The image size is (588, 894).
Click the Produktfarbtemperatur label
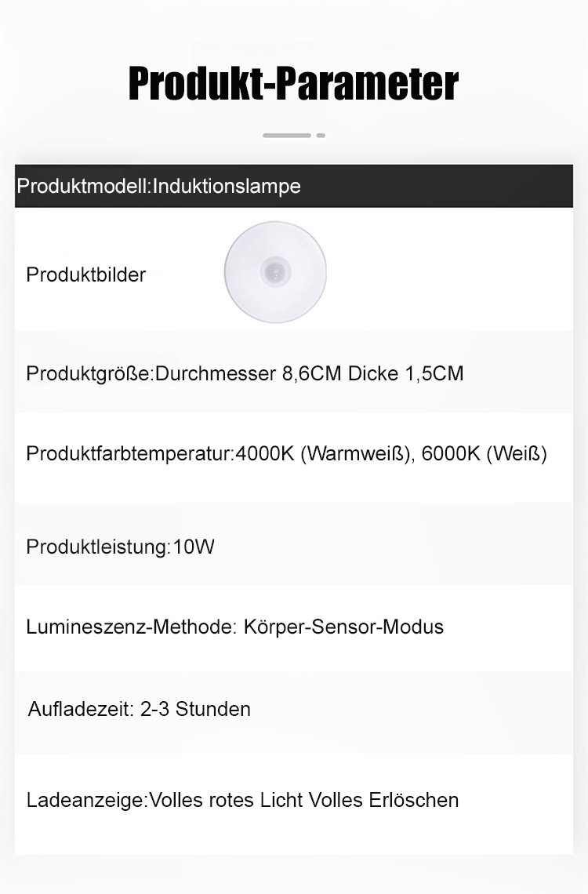[x=129, y=454]
